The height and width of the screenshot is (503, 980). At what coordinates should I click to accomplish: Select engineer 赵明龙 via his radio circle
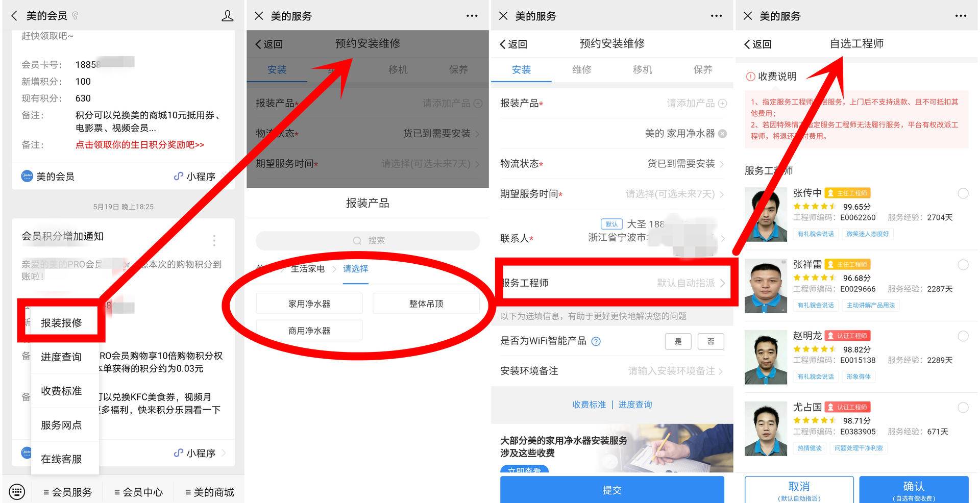964,336
